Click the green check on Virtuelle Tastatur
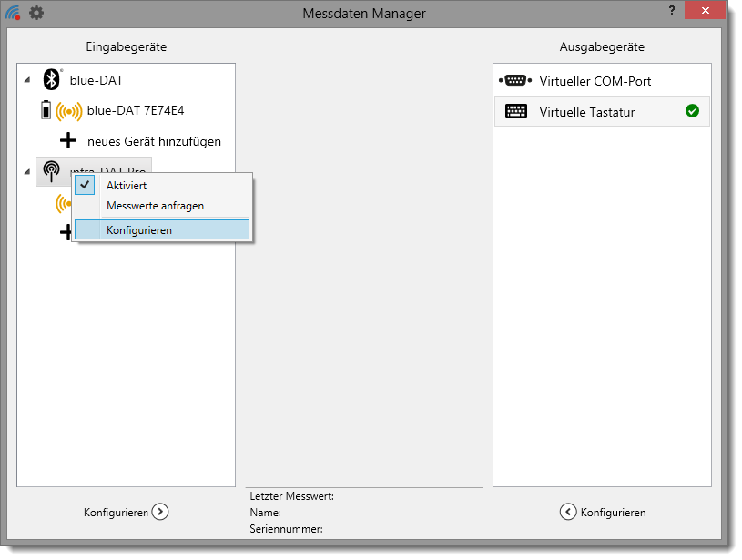This screenshot has height=560, width=742. click(692, 111)
